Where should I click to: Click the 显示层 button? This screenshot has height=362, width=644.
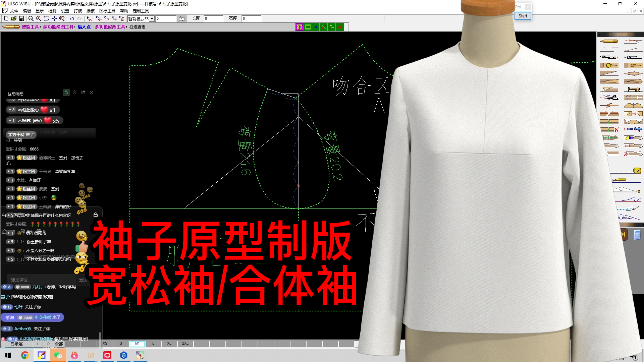pyautogui.click(x=16, y=344)
